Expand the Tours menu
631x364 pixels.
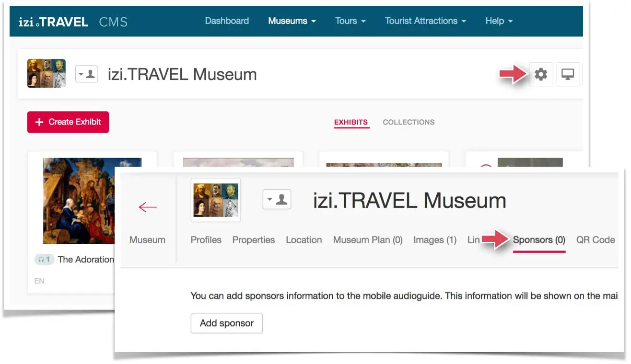[350, 21]
